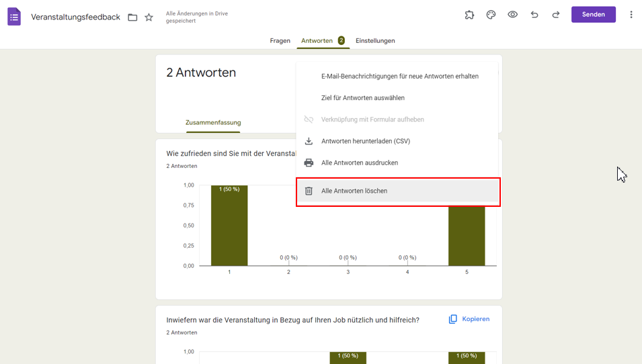This screenshot has width=642, height=364.
Task: Click the download icon in menu
Action: 309,141
